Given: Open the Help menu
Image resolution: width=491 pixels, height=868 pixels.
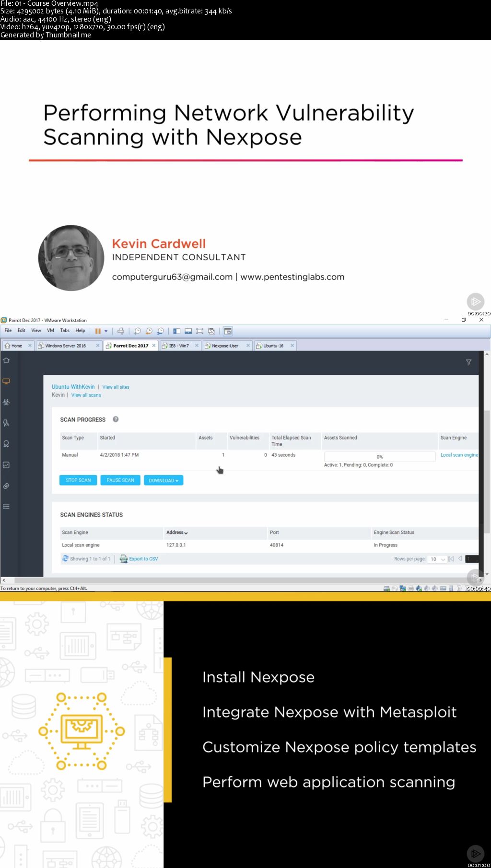Looking at the screenshot, I should point(80,330).
